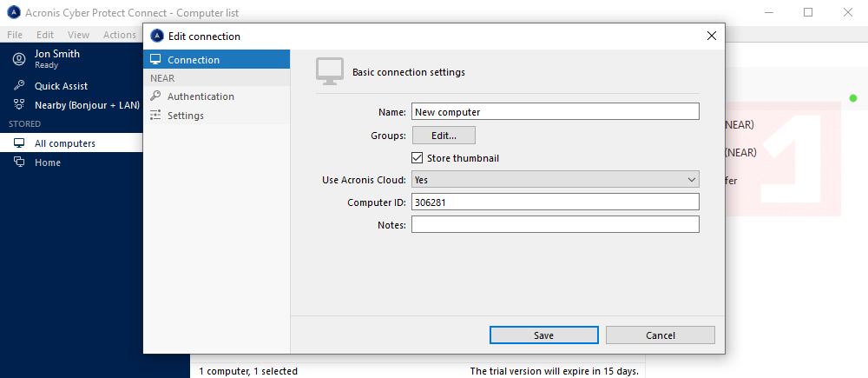
Task: Click the Name input field
Action: pyautogui.click(x=555, y=111)
